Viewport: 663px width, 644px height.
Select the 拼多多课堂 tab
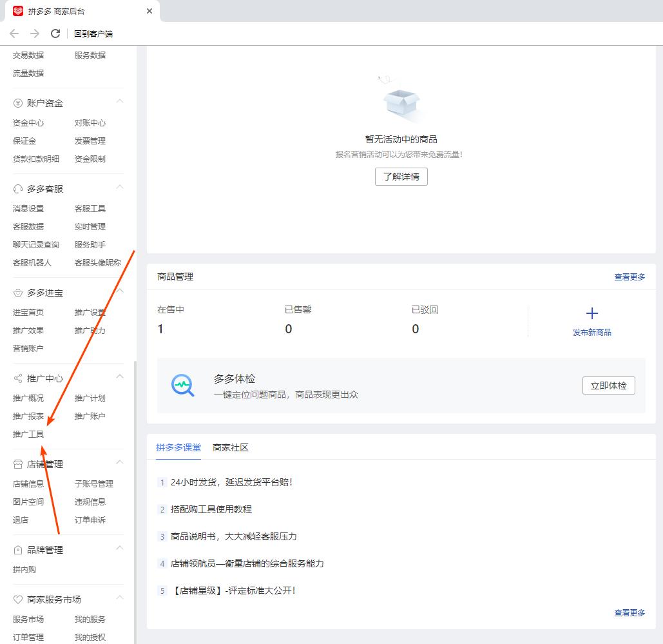[178, 447]
